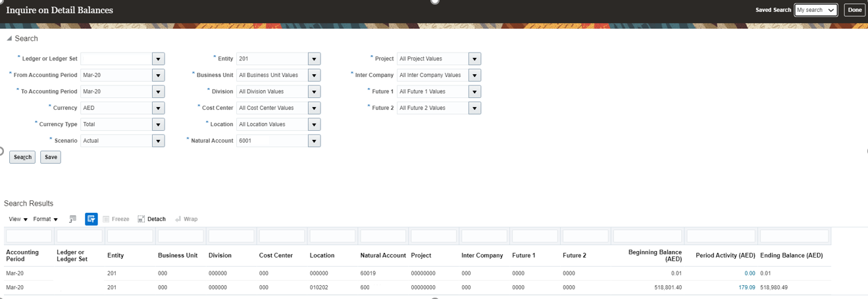Open the Project dropdown arrow
Image resolution: width=868 pixels, height=299 pixels.
474,58
